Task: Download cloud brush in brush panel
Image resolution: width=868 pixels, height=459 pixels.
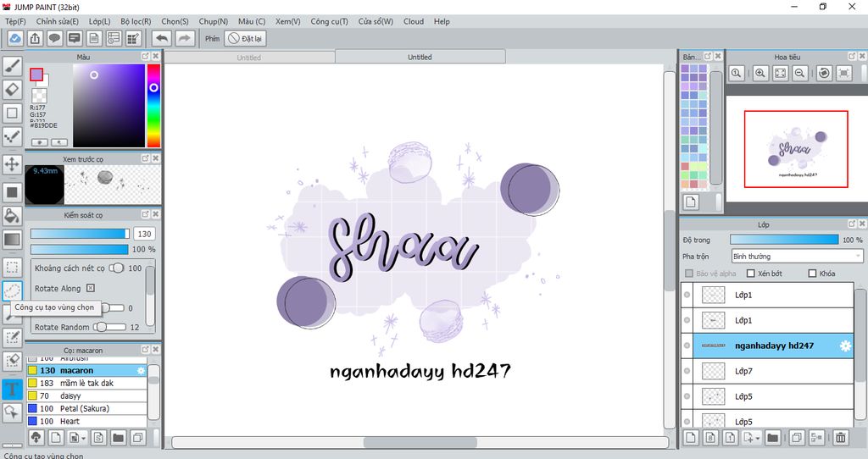Action: tap(36, 438)
